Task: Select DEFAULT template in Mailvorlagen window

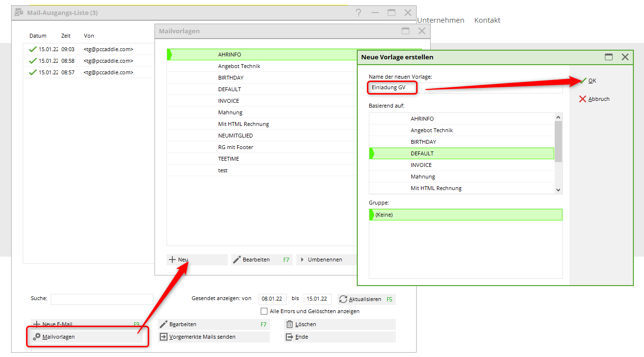Action: [x=262, y=89]
